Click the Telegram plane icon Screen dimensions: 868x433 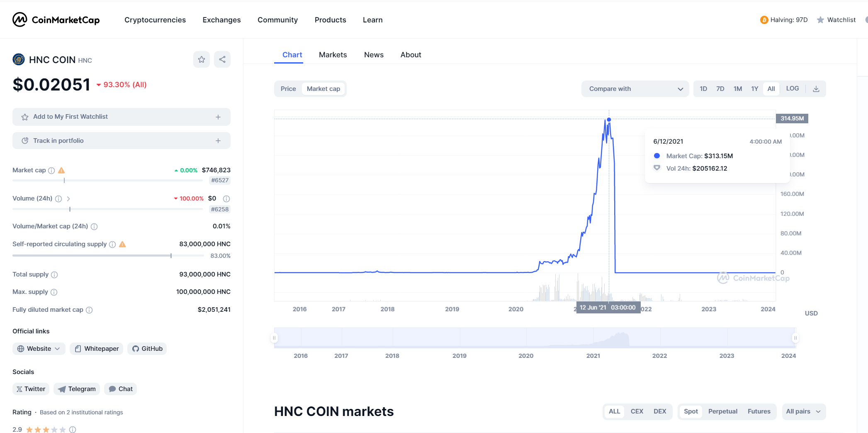point(62,389)
